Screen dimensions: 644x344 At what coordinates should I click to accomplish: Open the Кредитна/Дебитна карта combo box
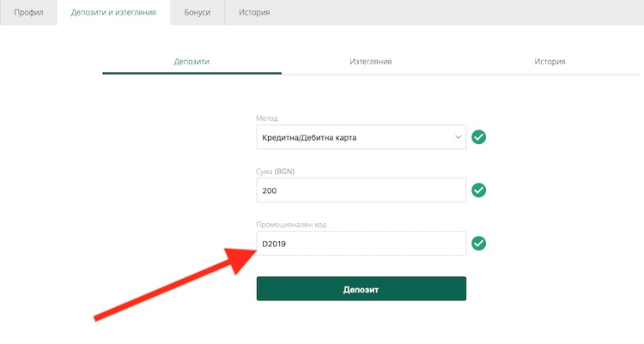pyautogui.click(x=361, y=137)
